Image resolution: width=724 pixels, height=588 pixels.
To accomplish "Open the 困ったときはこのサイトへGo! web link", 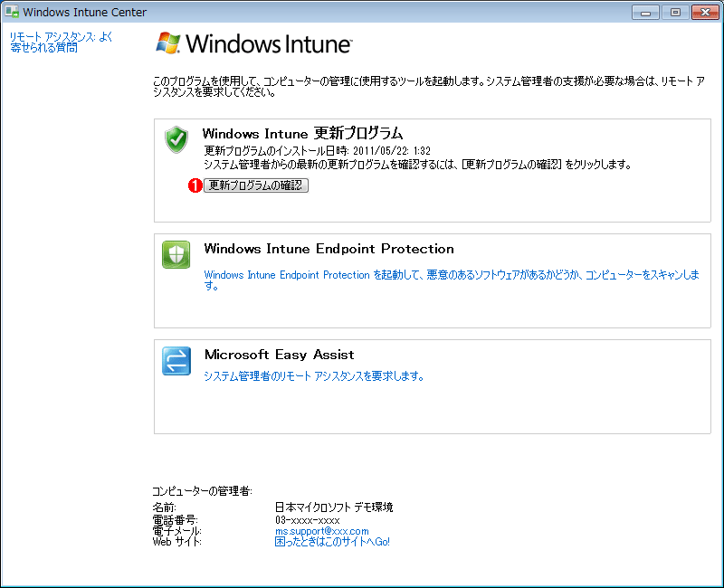I will coord(332,542).
